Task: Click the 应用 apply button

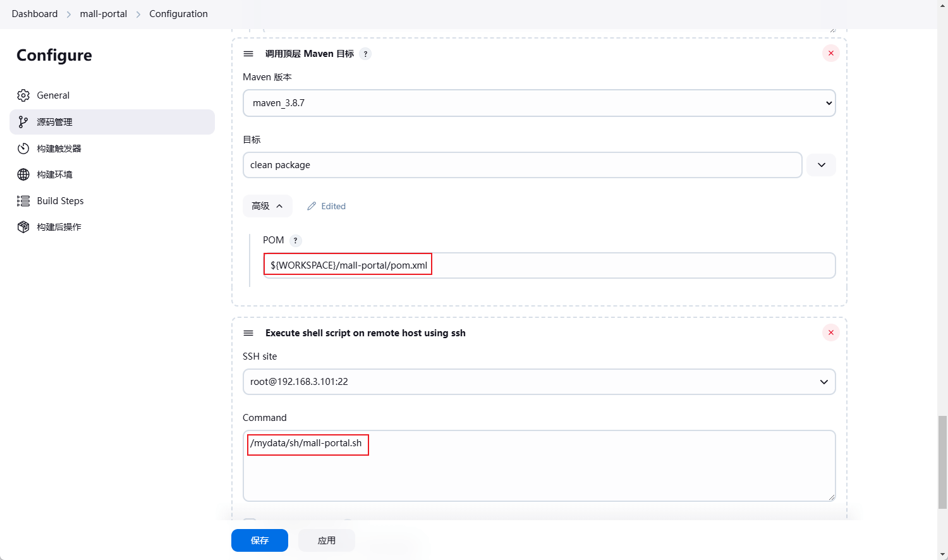Action: [326, 540]
